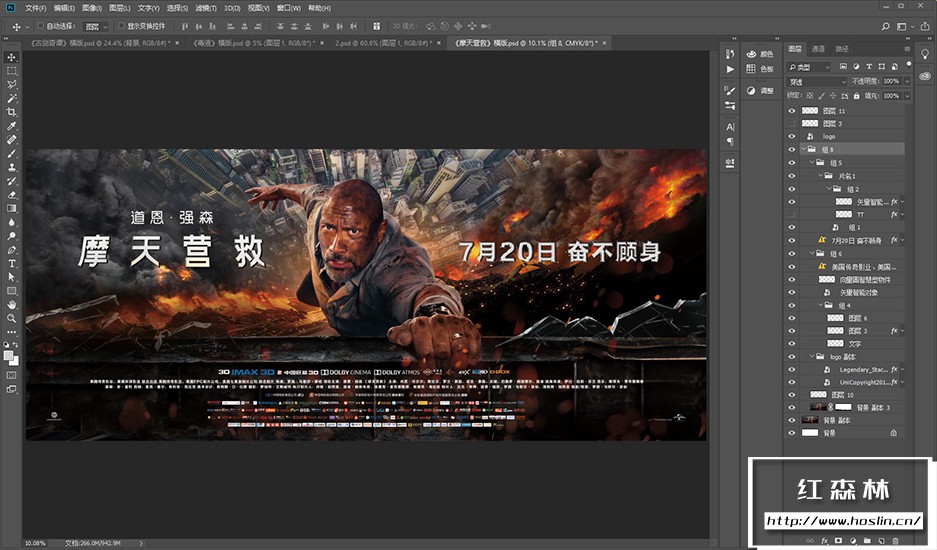Open the 文件(F) menu
Viewport: 937px width, 550px height.
[x=36, y=8]
